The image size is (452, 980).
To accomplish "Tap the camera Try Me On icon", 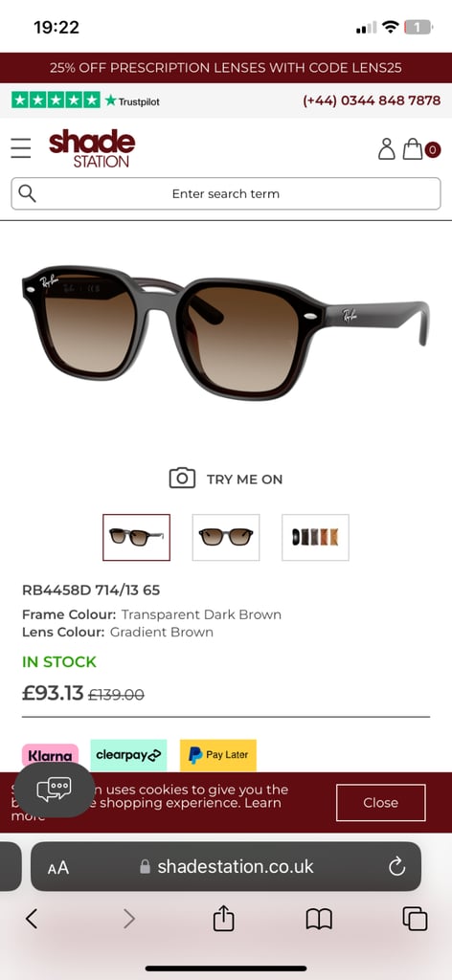I will click(x=182, y=479).
